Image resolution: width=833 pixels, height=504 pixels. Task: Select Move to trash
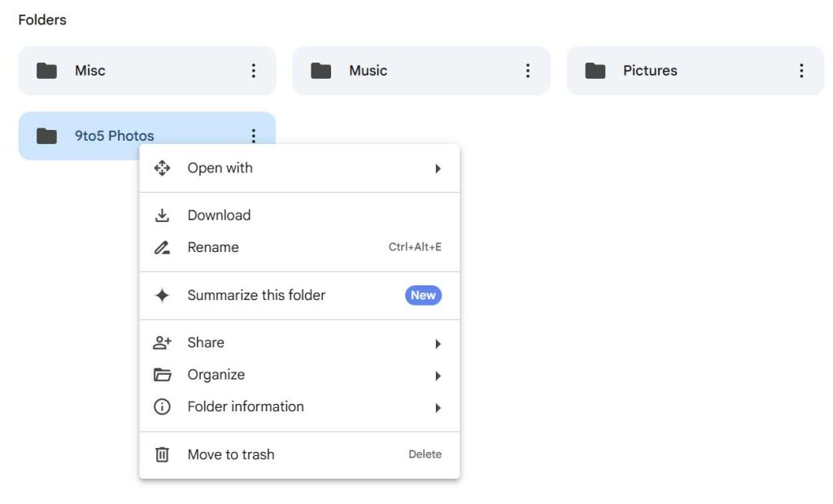coord(299,454)
